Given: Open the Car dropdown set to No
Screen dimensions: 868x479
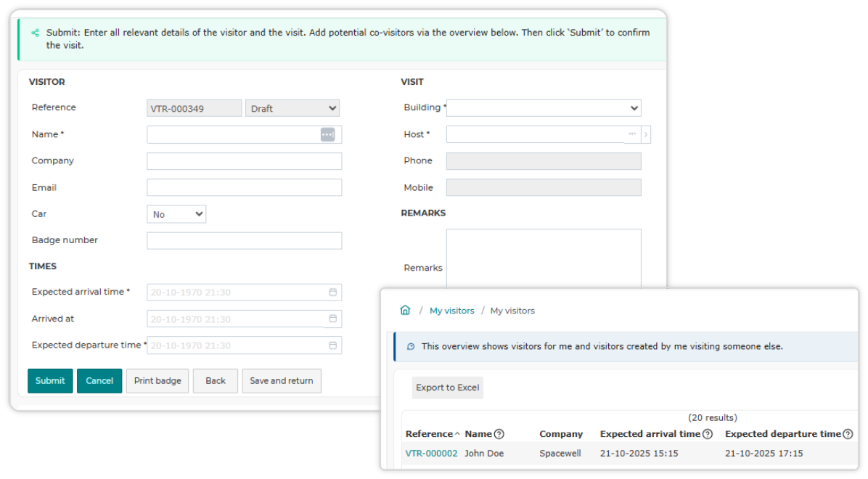Looking at the screenshot, I should 176,214.
